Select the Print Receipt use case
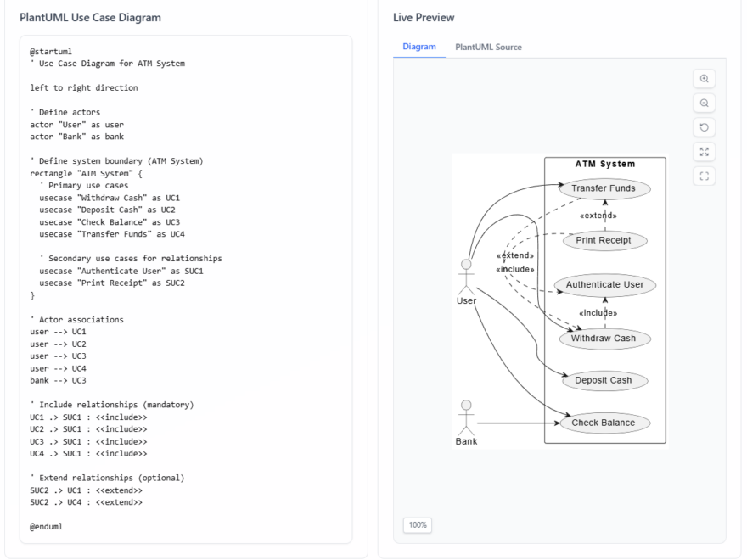Viewport: 747px width, 560px height. point(604,240)
